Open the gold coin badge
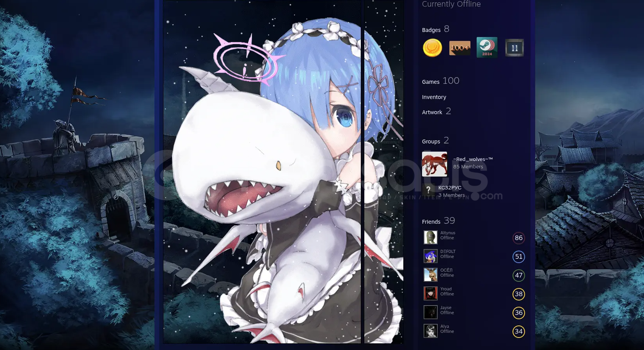The image size is (644, 350). click(432, 48)
